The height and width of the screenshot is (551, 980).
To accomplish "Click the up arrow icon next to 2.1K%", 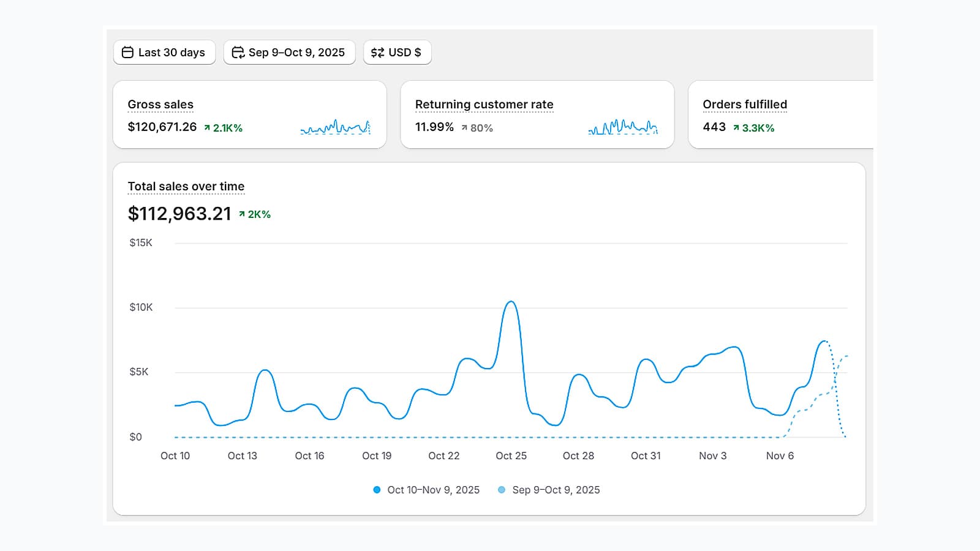I will coord(207,128).
